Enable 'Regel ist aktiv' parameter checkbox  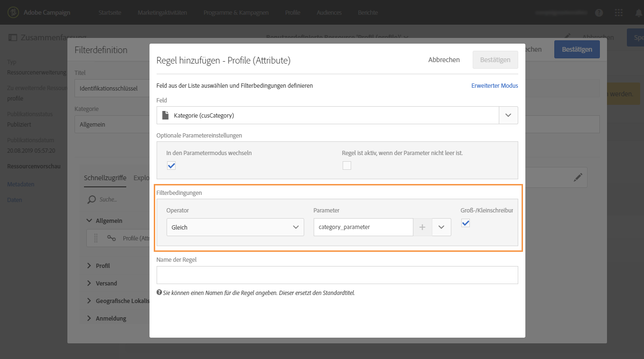[x=347, y=166]
